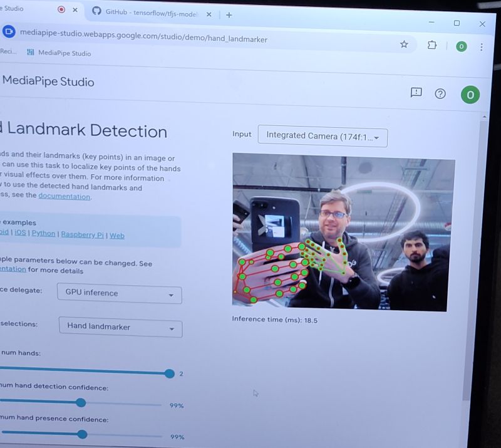Viewport: 501px width, 448px height.
Task: Open the documentation link
Action: tap(65, 196)
